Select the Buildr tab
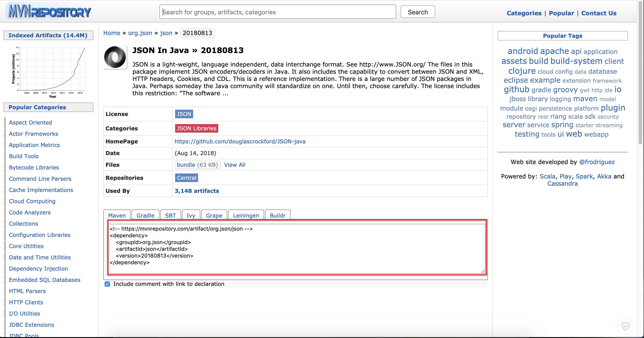 pos(277,216)
